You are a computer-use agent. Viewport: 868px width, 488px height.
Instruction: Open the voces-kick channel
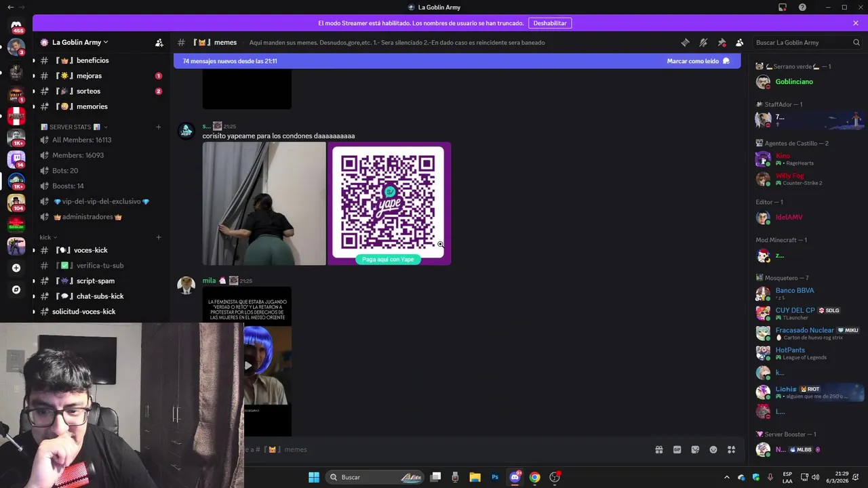[100, 250]
